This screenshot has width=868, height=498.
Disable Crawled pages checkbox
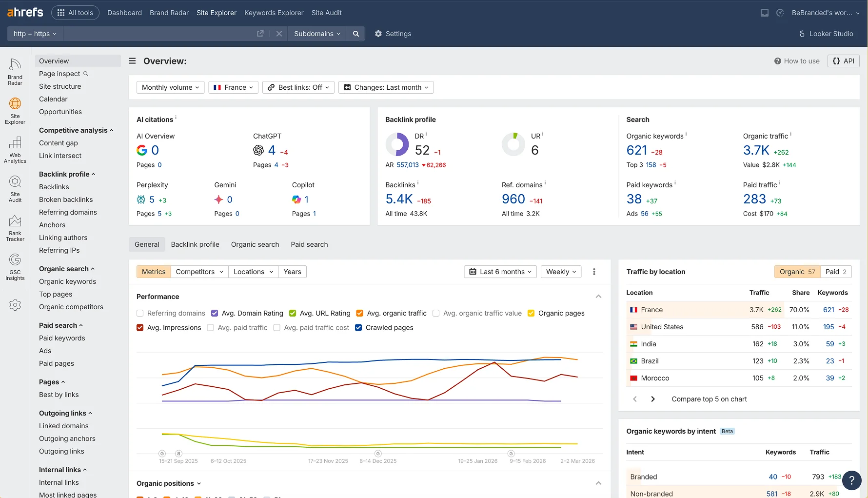tap(358, 328)
